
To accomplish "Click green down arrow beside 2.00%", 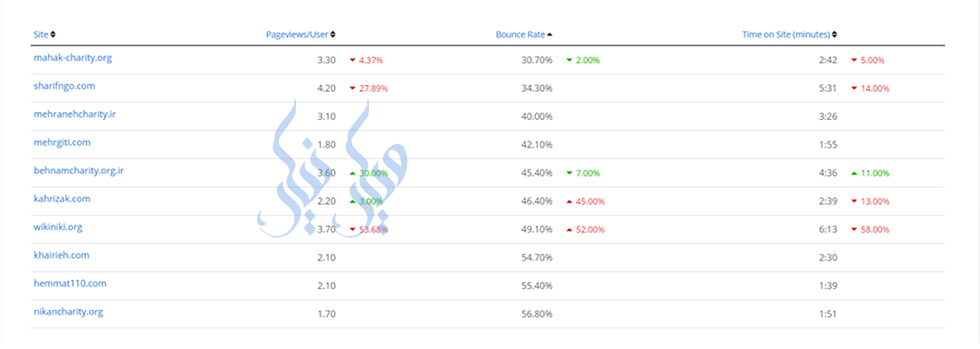I will coord(569,60).
